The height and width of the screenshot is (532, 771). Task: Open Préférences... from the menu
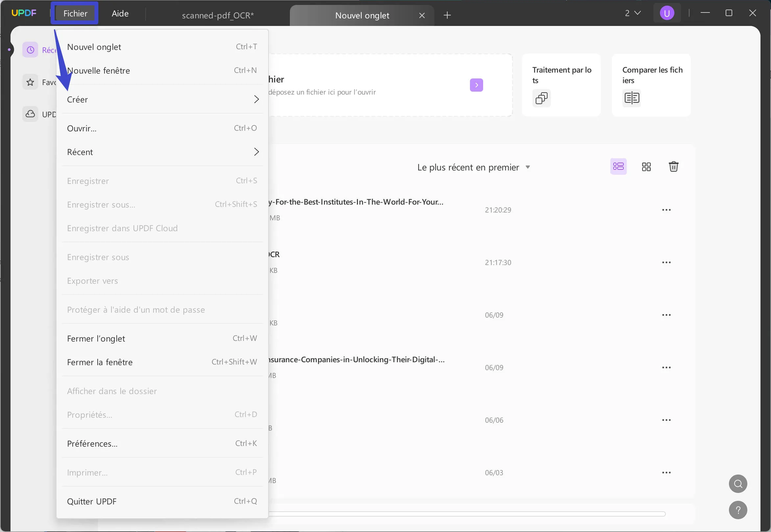pyautogui.click(x=162, y=444)
